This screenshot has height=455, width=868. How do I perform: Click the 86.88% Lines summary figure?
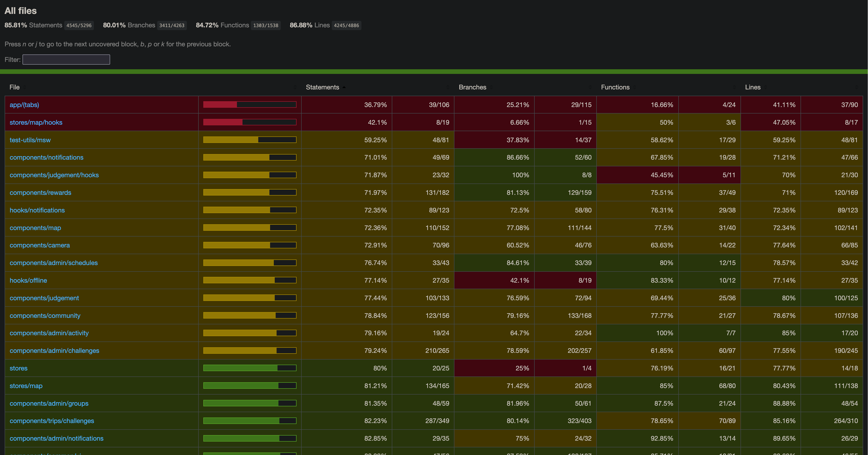(x=301, y=25)
